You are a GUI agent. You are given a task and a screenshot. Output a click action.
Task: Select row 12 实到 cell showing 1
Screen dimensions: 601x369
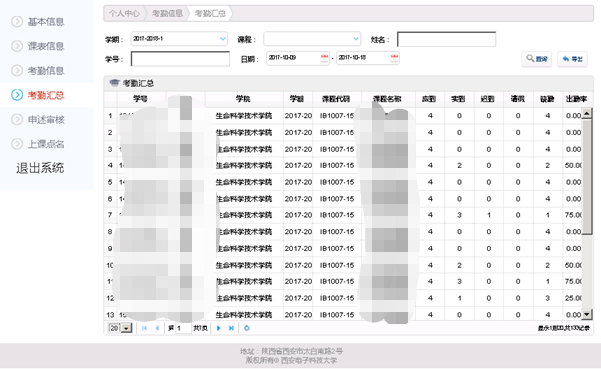(x=459, y=298)
